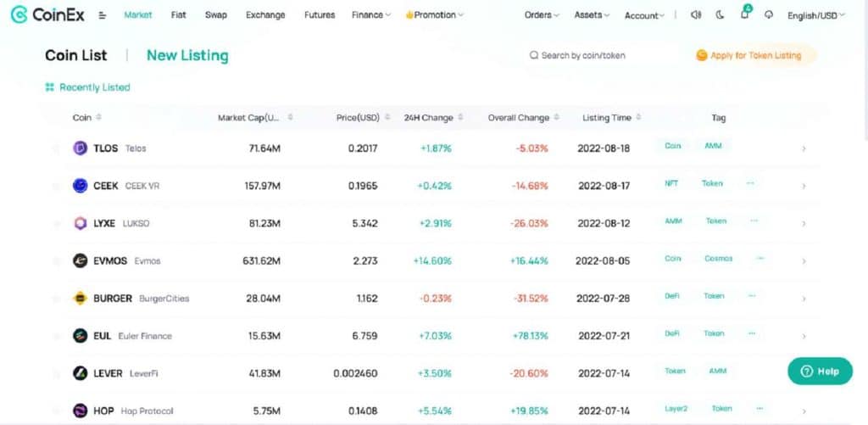Sort by Price(USD) column
The image size is (868, 425).
(363, 117)
